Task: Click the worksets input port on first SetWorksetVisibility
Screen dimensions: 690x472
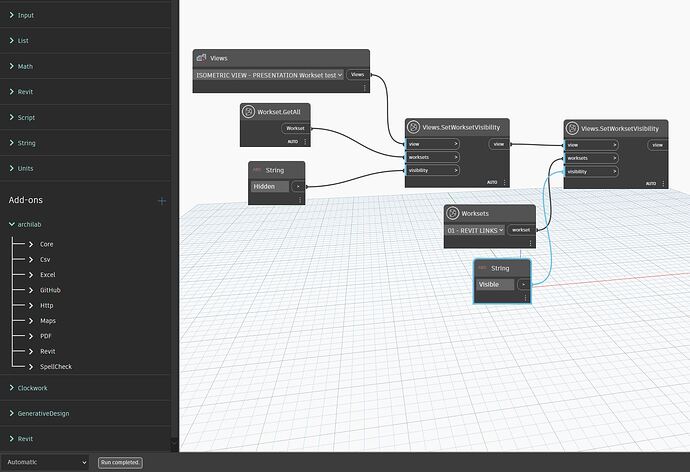Action: pyautogui.click(x=433, y=157)
